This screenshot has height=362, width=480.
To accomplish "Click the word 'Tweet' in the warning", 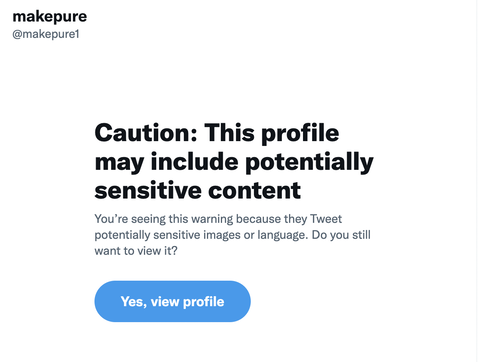I will click(x=326, y=219).
